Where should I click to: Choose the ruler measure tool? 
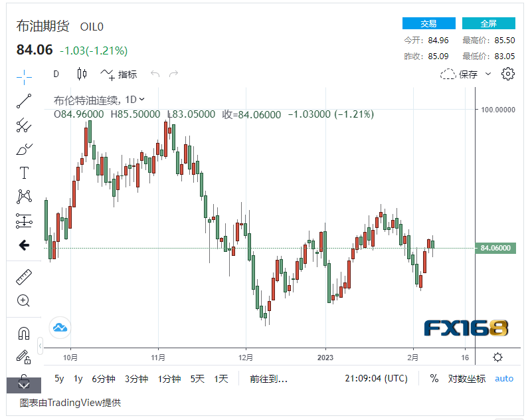[24, 276]
